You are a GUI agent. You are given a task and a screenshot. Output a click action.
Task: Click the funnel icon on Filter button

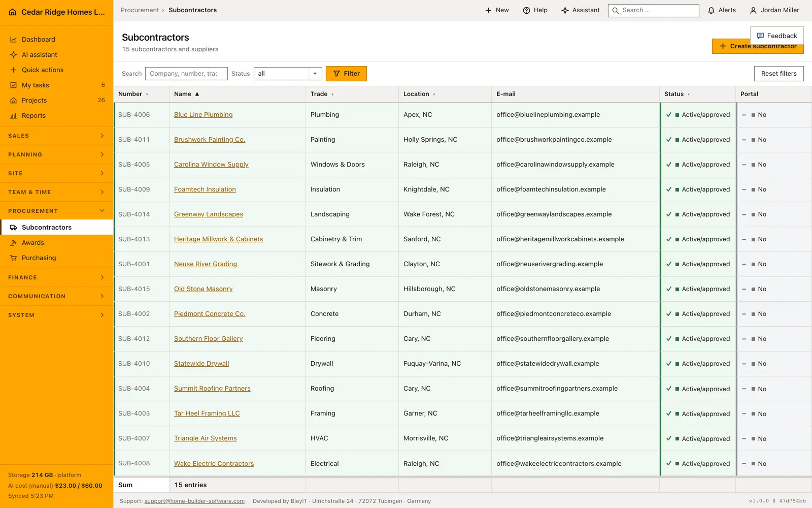pos(336,74)
